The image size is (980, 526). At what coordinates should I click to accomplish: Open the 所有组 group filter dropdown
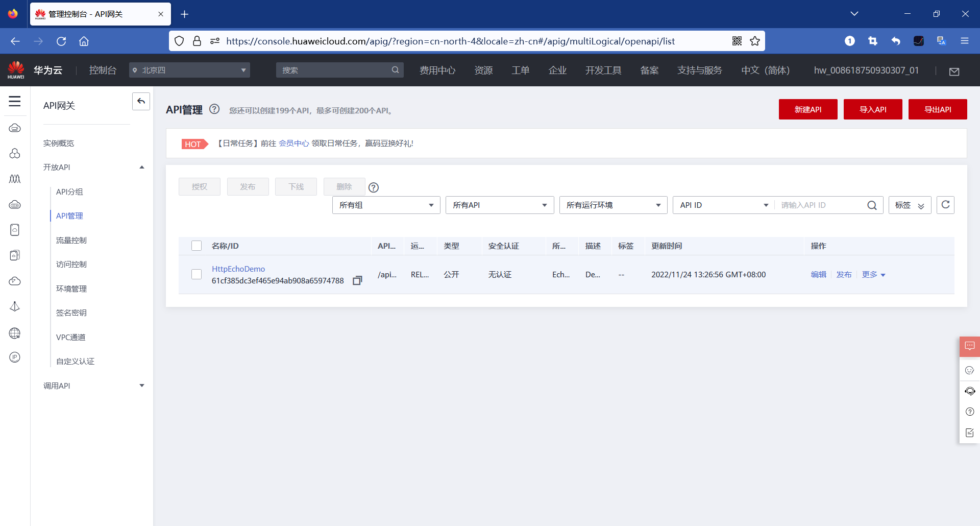[386, 205]
